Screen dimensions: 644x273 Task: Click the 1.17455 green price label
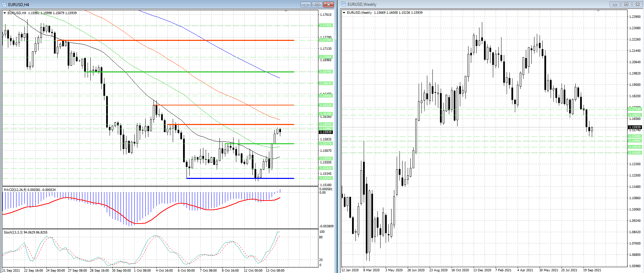tap(326, 25)
